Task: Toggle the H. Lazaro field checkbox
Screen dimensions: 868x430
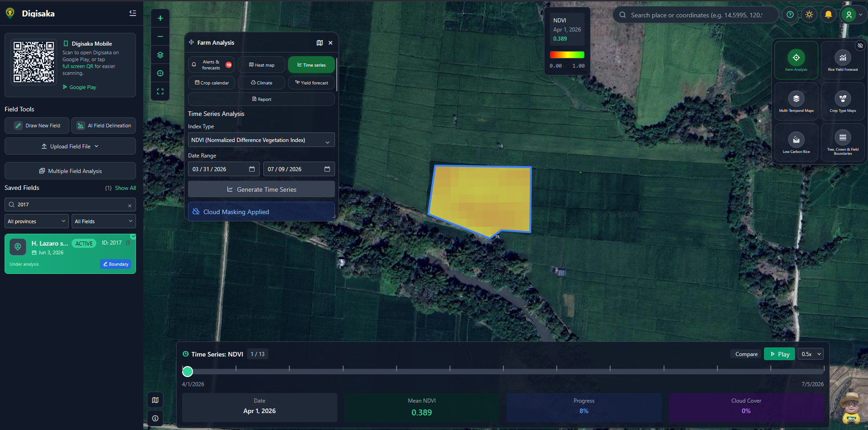Action: click(x=133, y=236)
